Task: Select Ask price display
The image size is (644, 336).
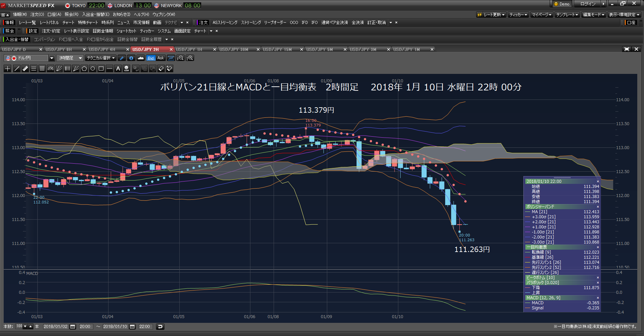Action: [160, 58]
